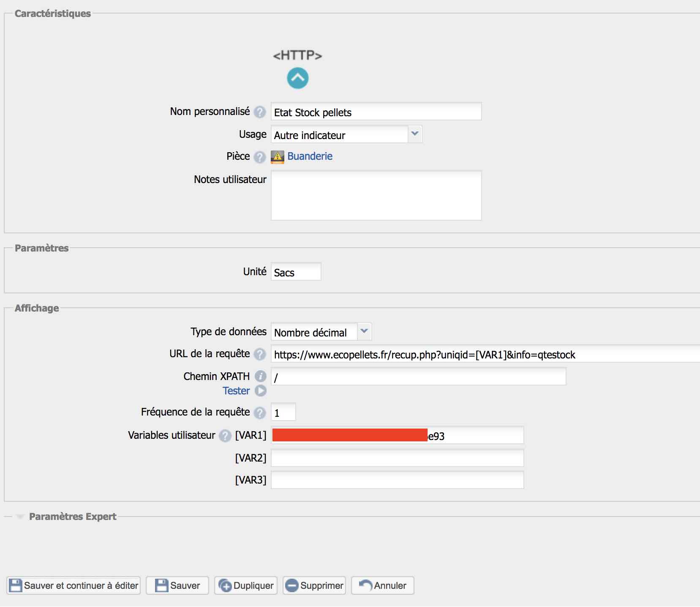Click the Buanderie room warning icon
The width and height of the screenshot is (700, 607).
[278, 157]
